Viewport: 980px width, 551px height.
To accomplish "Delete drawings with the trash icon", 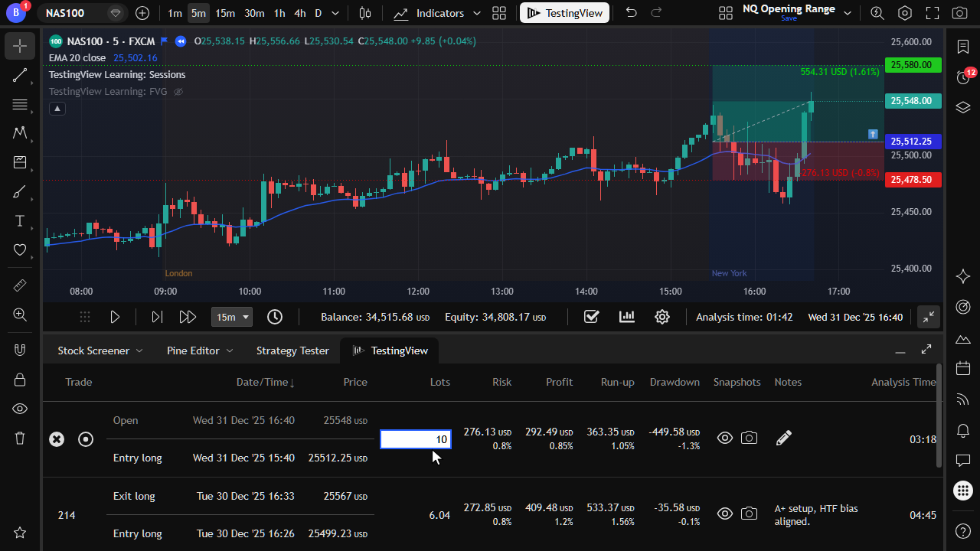I will [20, 438].
